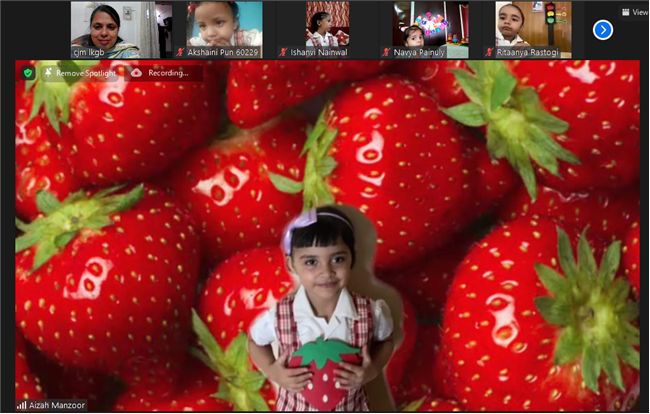This screenshot has height=414, width=650.
Task: Click muted mic icon beside Ritaanya Rastogi
Action: [x=490, y=52]
